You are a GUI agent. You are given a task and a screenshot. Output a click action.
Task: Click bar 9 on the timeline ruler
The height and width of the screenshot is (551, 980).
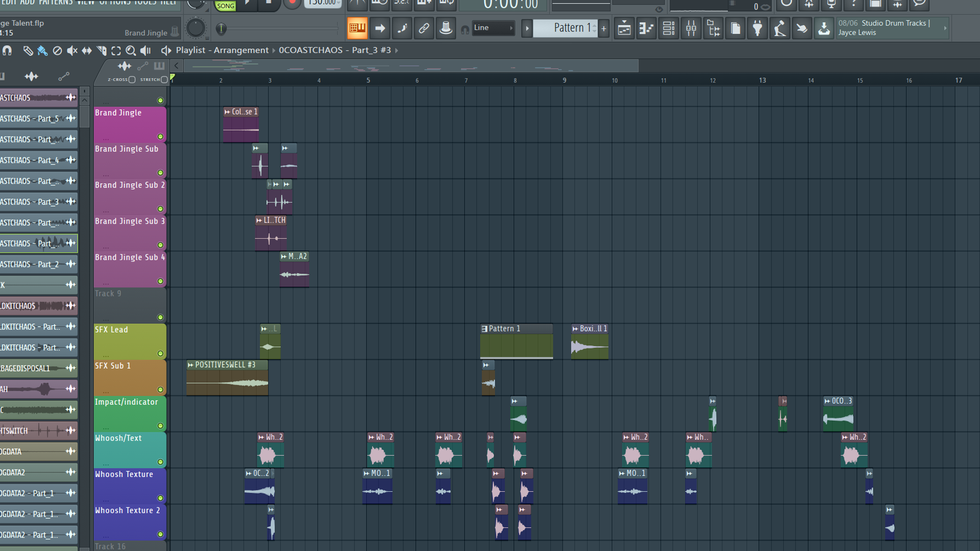click(x=564, y=80)
